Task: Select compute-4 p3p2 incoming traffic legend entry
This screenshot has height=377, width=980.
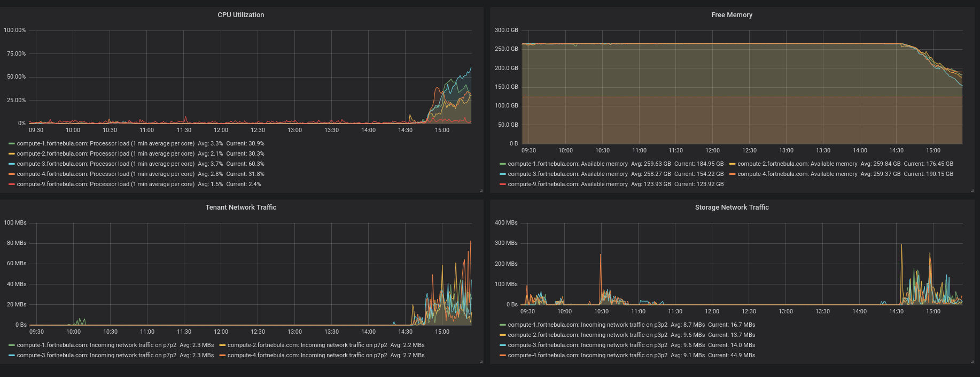Action: 587,355
